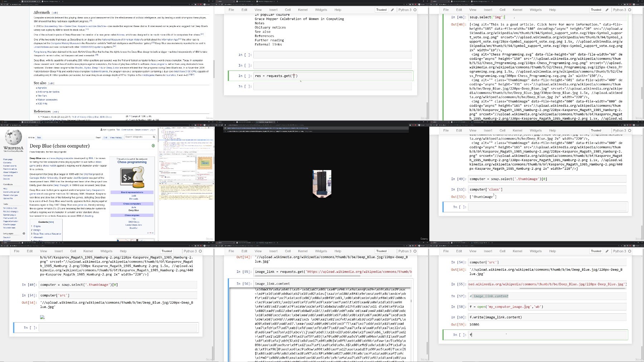Click Main page link in Wikipedia sidebar
The width and height of the screenshot is (644, 362).
[8, 159]
